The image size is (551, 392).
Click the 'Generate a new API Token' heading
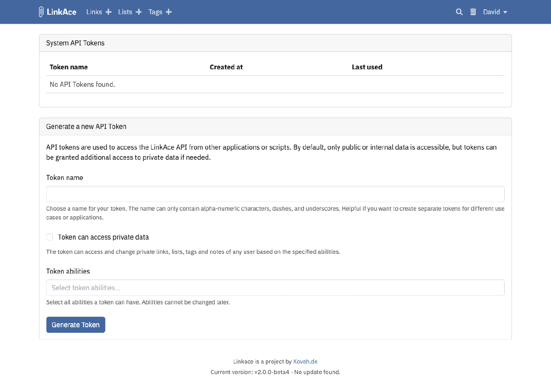click(86, 126)
